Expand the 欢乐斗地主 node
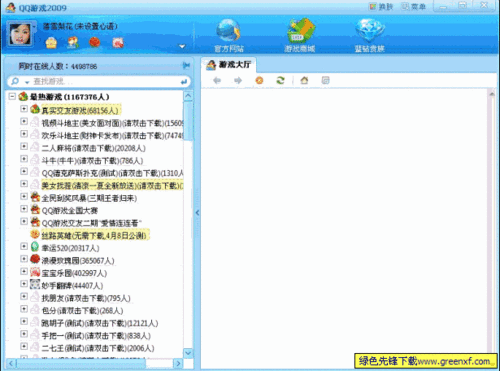 click(24, 134)
